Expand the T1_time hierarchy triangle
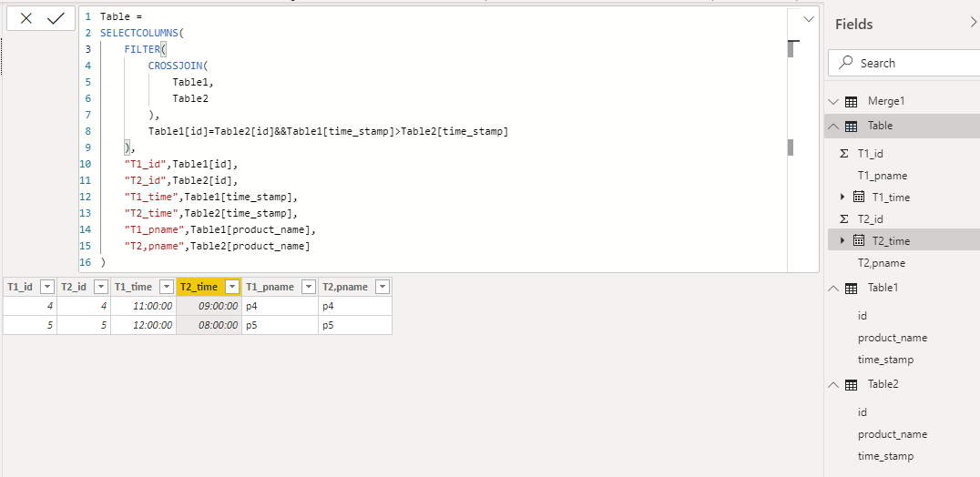Screen dimensions: 980x477 [842, 198]
